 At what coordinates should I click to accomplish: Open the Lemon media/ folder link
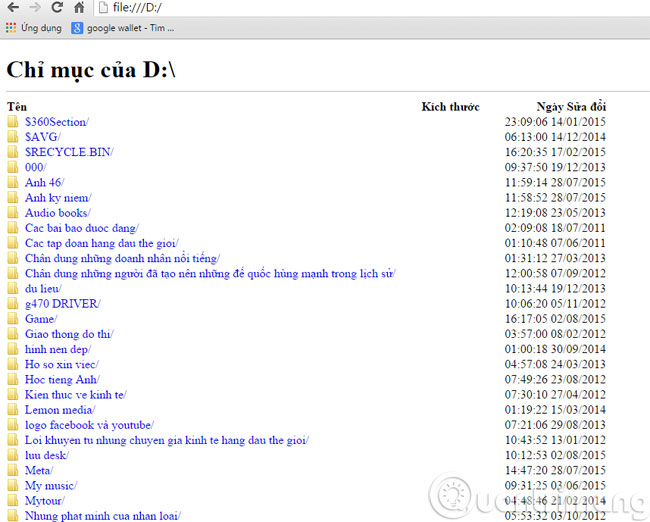click(60, 410)
